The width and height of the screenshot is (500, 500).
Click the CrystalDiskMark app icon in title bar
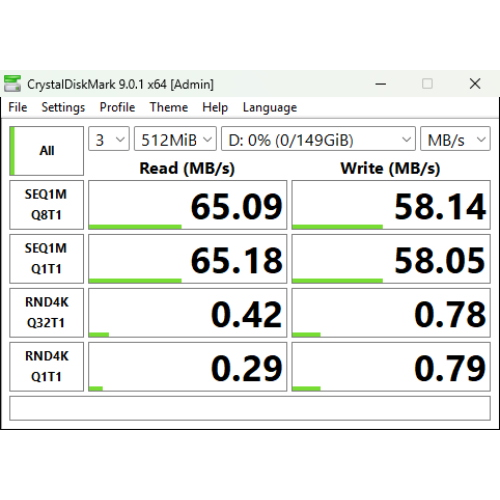coord(12,83)
